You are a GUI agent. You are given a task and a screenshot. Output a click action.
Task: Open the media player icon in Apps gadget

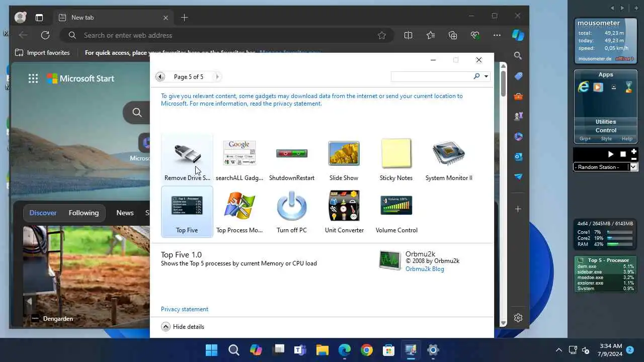[598, 87]
